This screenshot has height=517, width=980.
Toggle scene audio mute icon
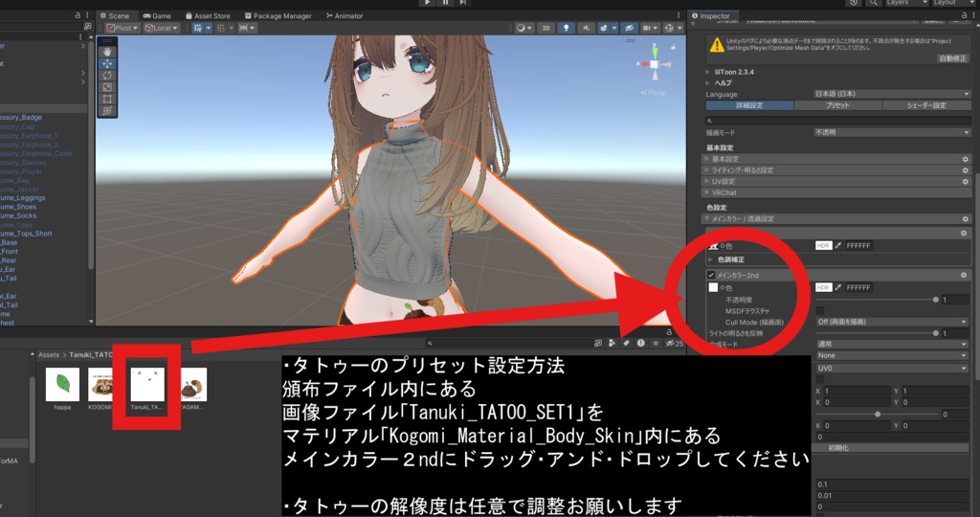(x=586, y=28)
